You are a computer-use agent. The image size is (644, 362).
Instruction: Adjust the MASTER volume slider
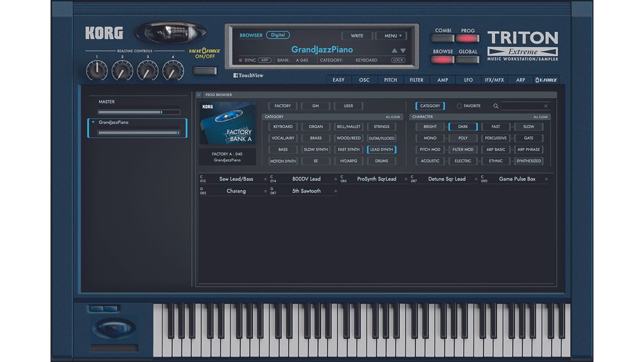click(161, 112)
